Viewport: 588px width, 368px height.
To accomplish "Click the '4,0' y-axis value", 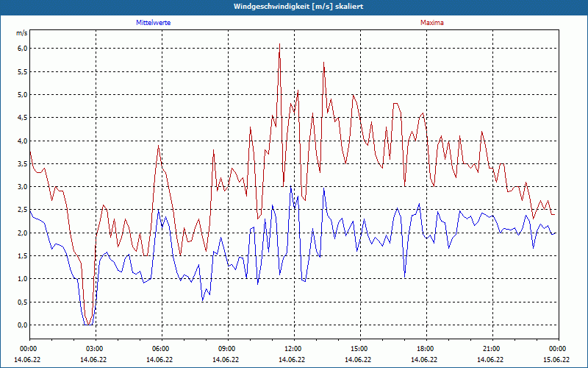I will (x=23, y=141).
